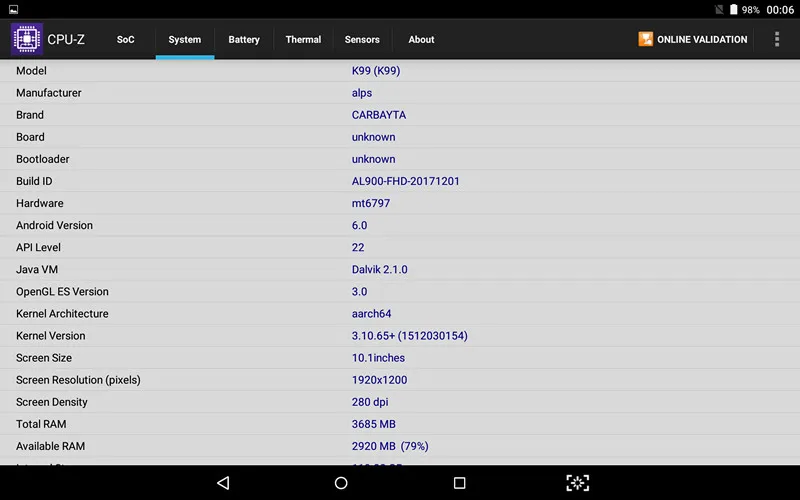Select the Screen Density label

click(52, 402)
